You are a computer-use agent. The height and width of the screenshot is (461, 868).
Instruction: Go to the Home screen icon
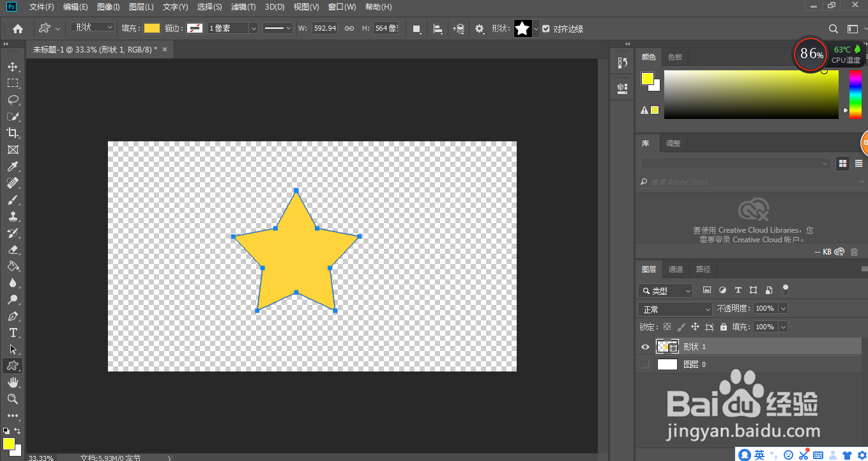18,28
